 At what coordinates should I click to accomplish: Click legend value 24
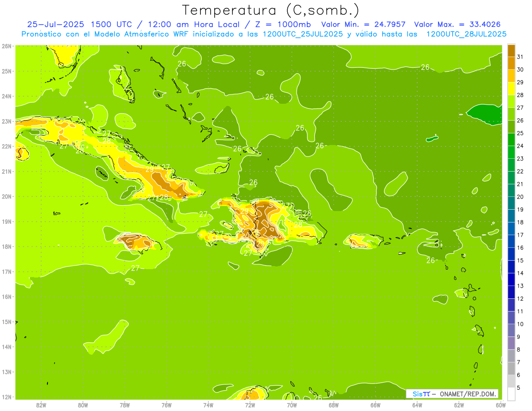(x=520, y=146)
